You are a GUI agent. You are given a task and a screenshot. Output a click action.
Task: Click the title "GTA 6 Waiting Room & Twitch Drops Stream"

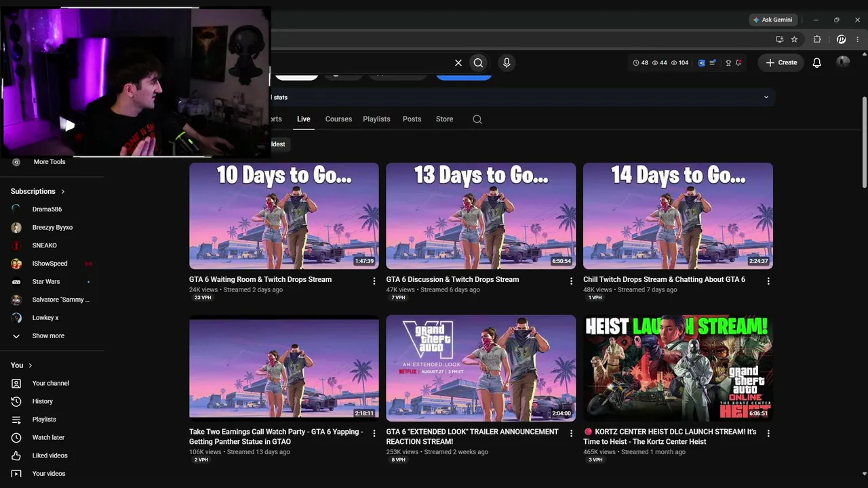tap(260, 280)
